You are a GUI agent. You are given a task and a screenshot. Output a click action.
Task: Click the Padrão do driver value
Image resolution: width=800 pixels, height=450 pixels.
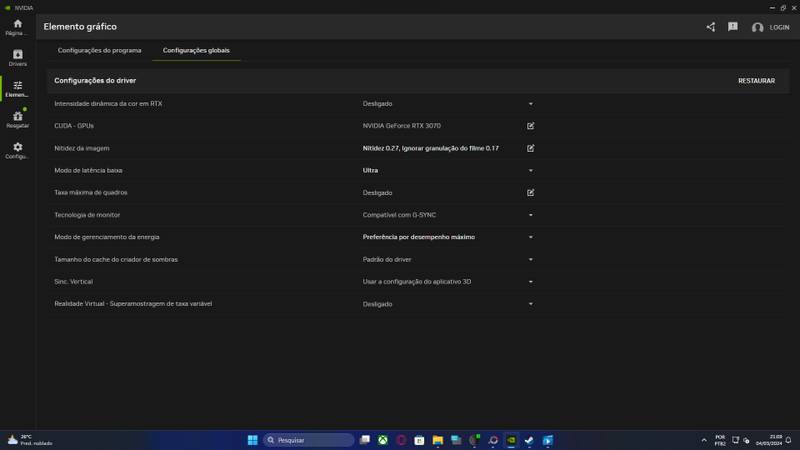coord(387,259)
